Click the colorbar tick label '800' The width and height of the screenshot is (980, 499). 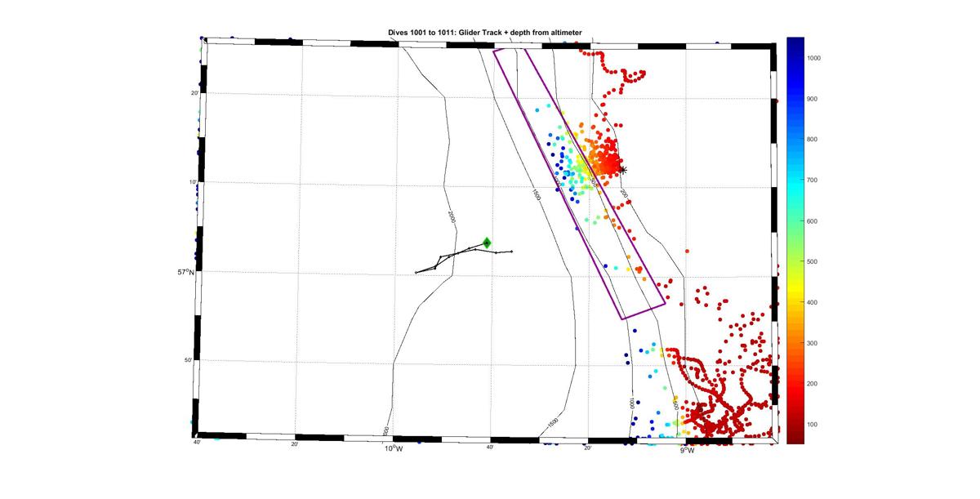(813, 140)
